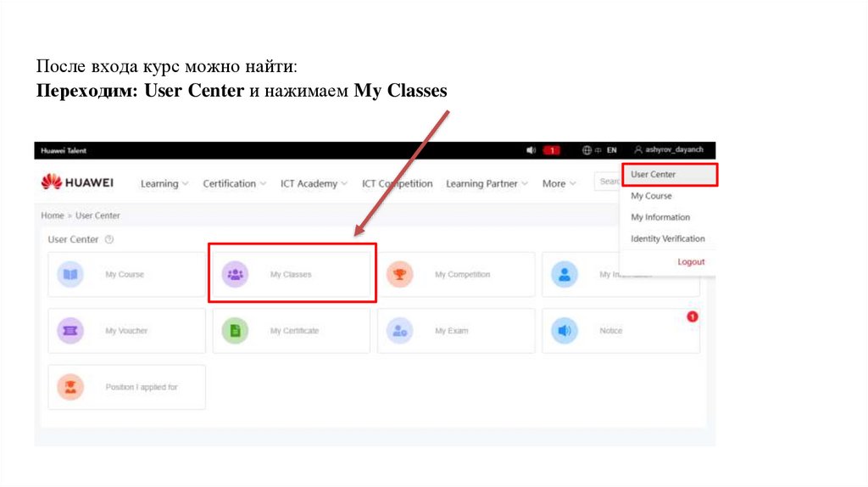This screenshot has height=487, width=868.
Task: Click the My Competition trophy icon
Action: [400, 274]
